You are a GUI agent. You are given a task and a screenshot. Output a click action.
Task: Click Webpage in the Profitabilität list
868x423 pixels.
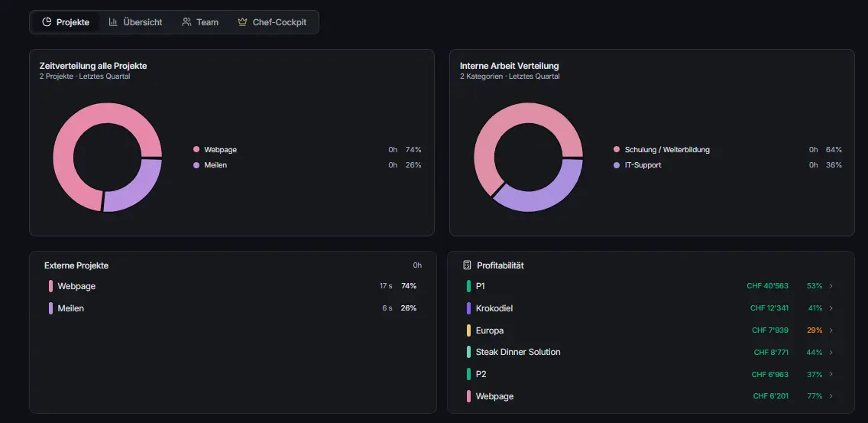coord(494,396)
